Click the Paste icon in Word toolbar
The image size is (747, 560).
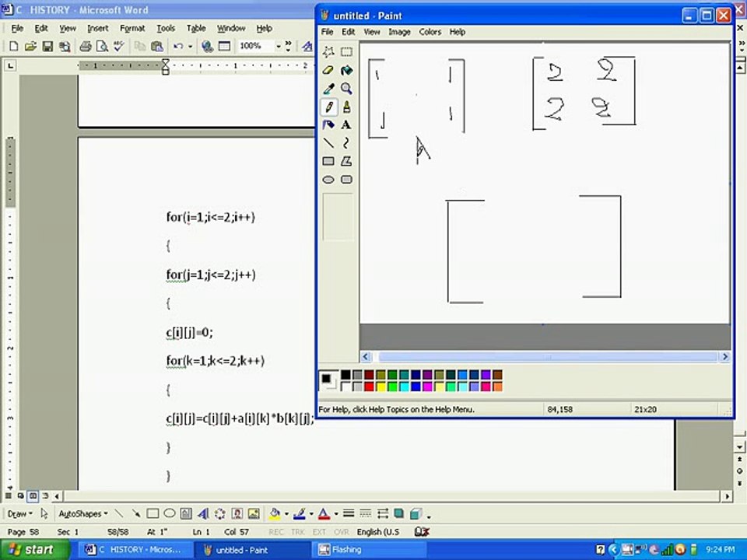click(156, 46)
